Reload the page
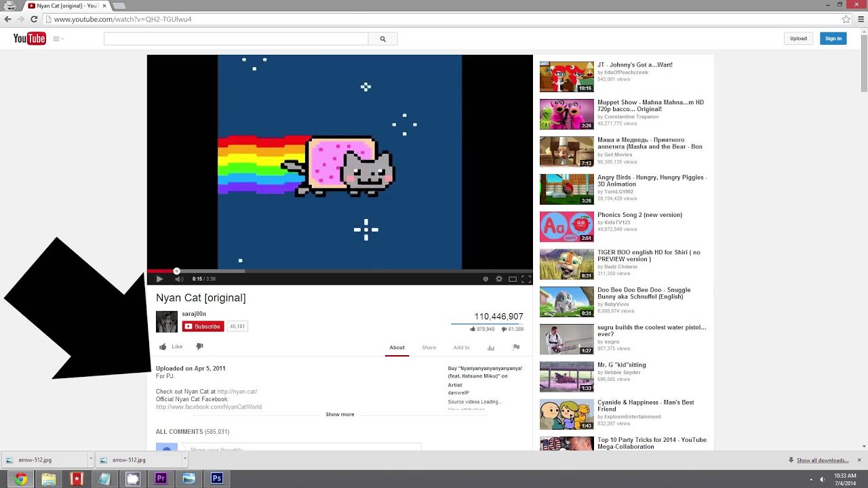Viewport: 868px width, 488px height. [35, 20]
